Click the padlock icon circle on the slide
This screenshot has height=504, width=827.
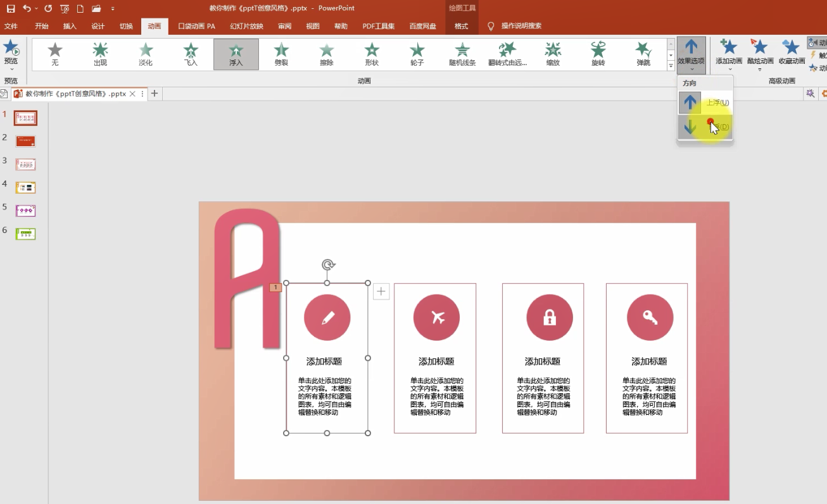(550, 318)
